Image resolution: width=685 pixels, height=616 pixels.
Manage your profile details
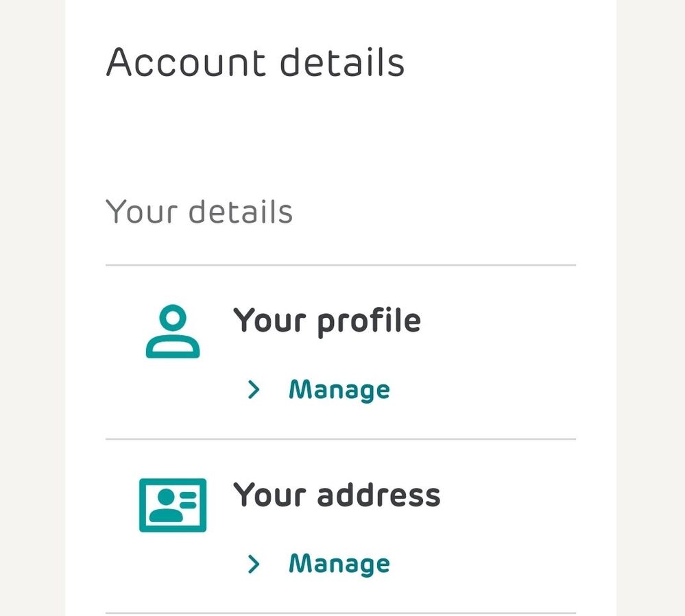pyautogui.click(x=339, y=390)
